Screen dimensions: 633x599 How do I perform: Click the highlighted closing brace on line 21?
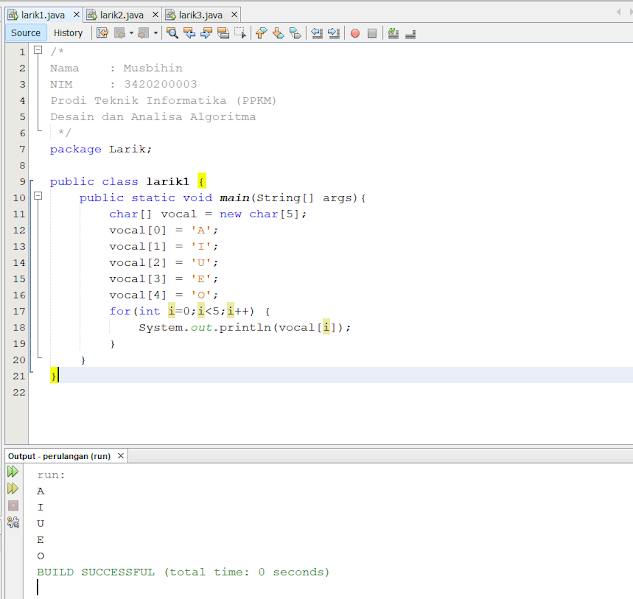(53, 376)
